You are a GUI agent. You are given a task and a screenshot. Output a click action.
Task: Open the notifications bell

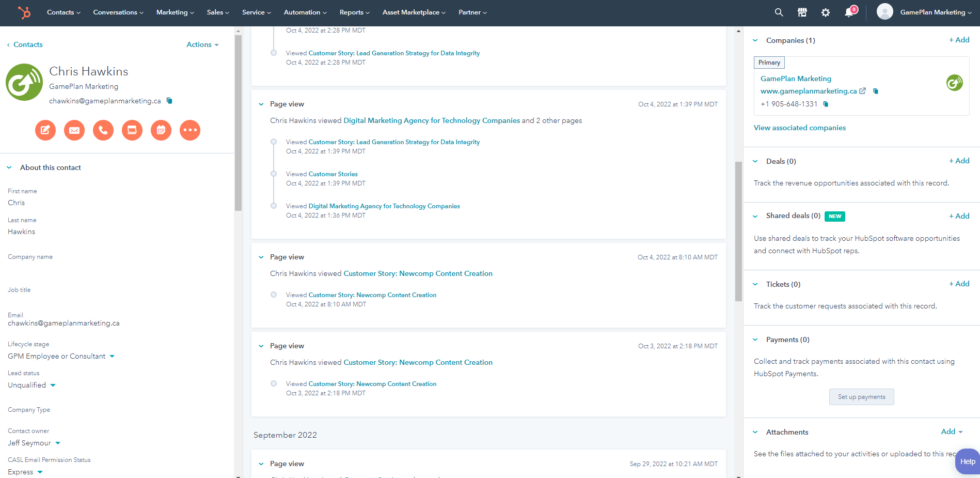(x=849, y=12)
